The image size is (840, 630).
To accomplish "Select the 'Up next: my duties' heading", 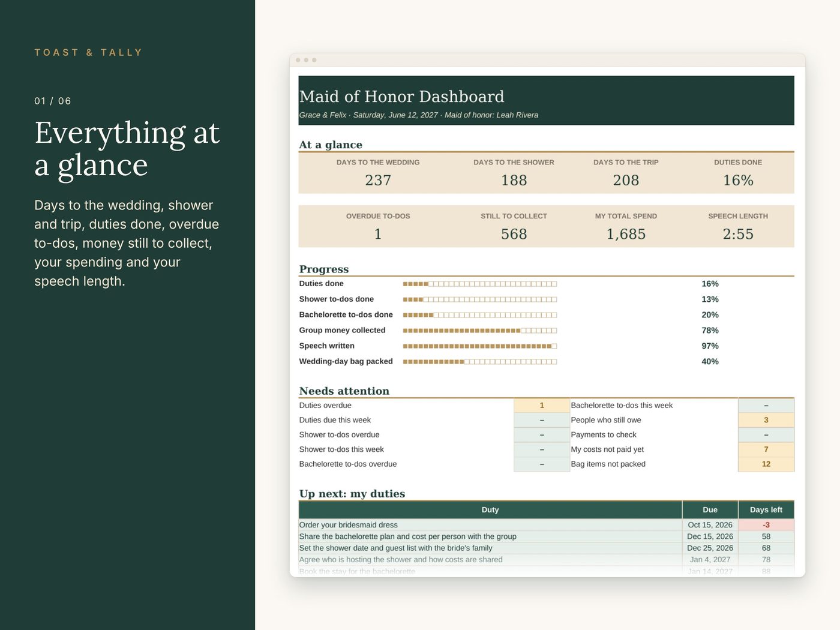I will (352, 494).
